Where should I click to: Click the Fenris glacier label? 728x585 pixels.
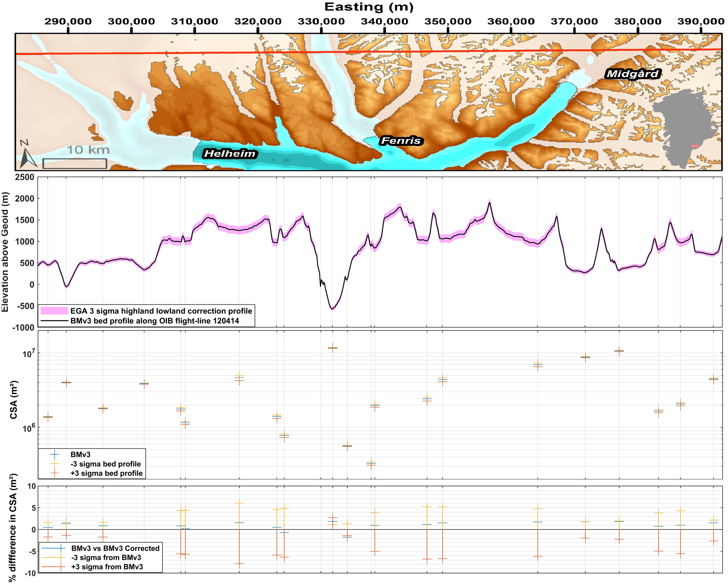401,141
